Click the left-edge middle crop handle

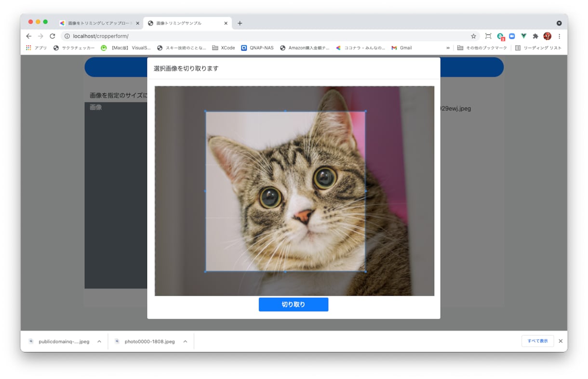(x=206, y=191)
